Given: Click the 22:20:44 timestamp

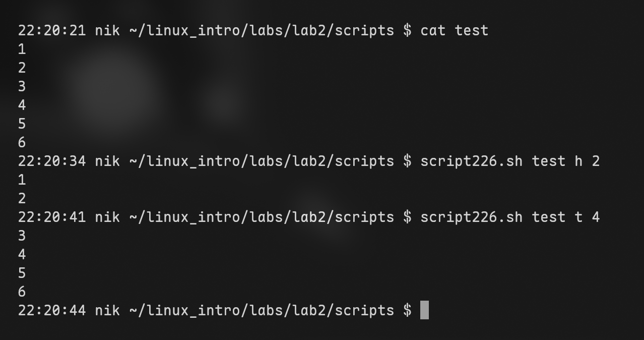Looking at the screenshot, I should pyautogui.click(x=52, y=310).
